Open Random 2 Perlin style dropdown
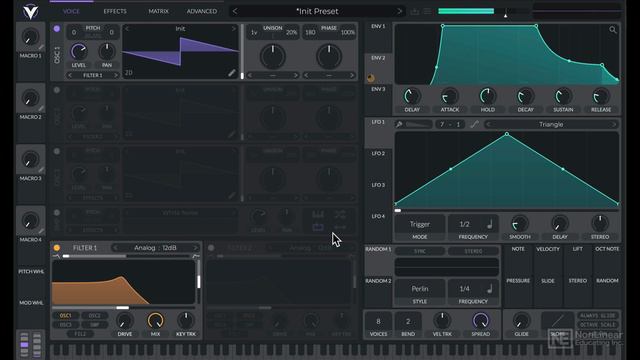Screen dimensions: 640x360 click(x=420, y=289)
